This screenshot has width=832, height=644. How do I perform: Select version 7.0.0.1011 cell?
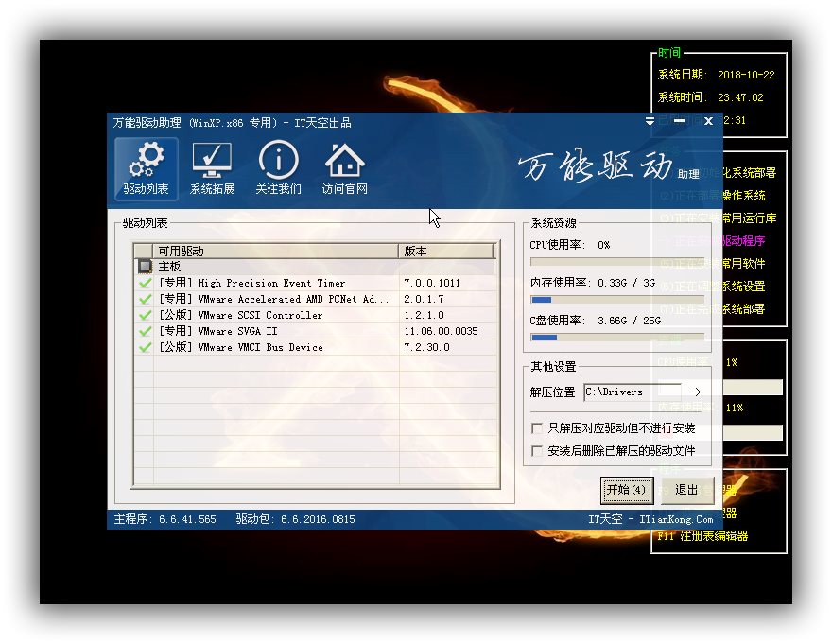click(432, 283)
